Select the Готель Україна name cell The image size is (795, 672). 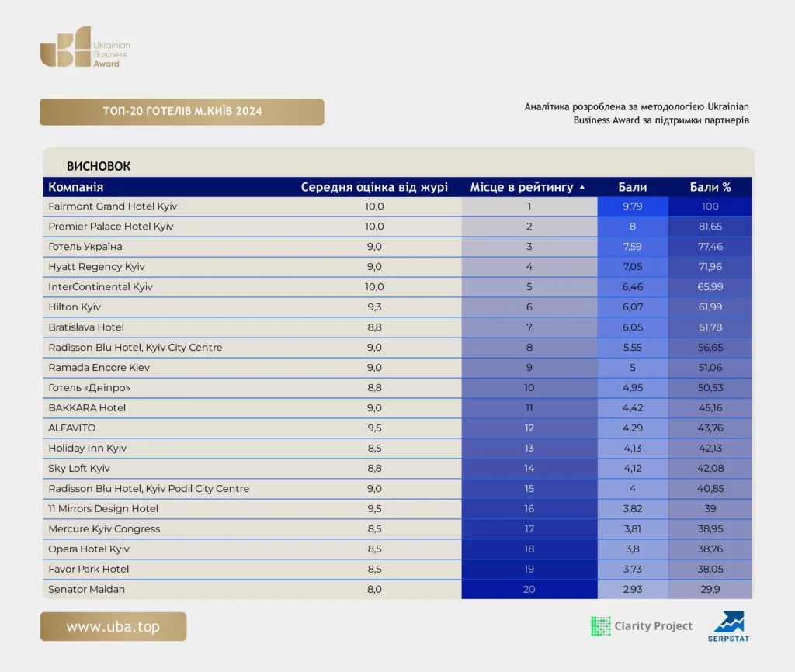tap(85, 247)
